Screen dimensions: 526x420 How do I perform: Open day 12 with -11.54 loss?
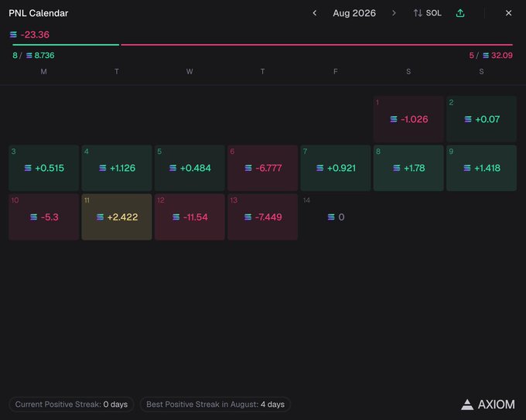(190, 217)
